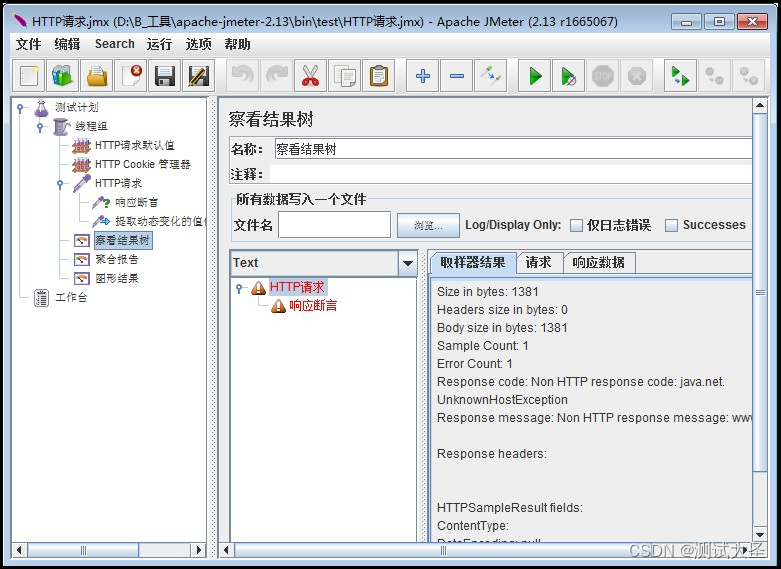781x569 pixels.
Task: Select HTTP Cookie 管理器 in the tree
Action: click(143, 164)
